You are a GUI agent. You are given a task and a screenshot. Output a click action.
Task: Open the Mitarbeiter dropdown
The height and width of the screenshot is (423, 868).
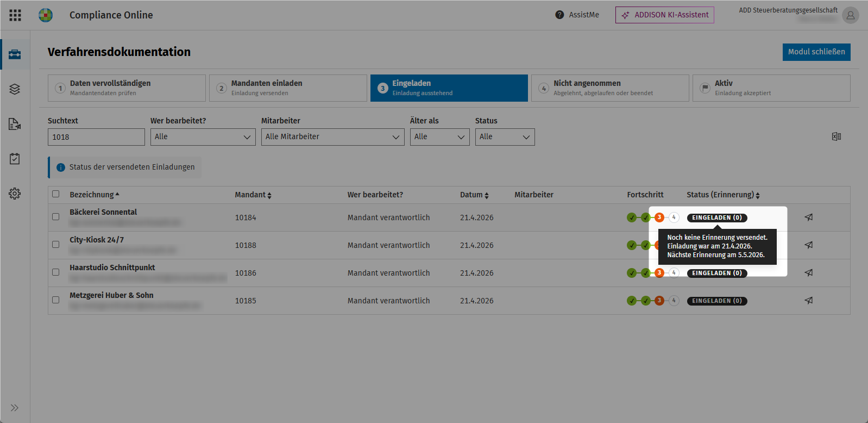coord(333,137)
